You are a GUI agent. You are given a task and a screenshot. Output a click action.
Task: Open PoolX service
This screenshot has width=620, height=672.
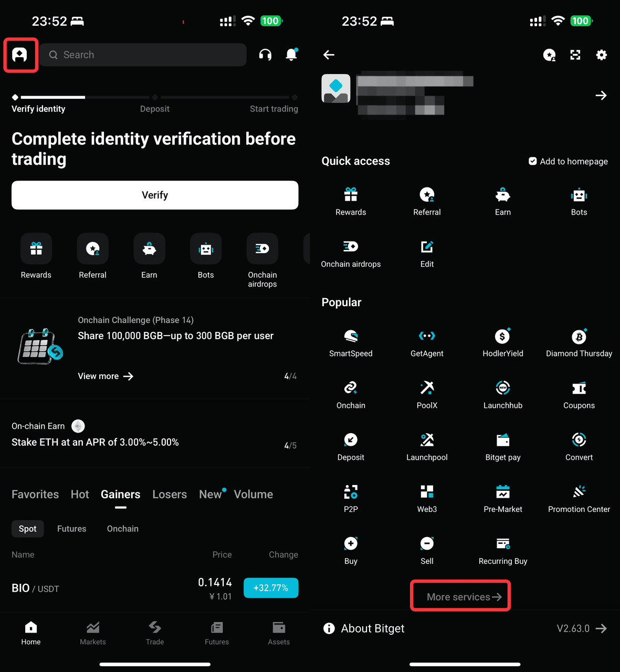(x=427, y=394)
